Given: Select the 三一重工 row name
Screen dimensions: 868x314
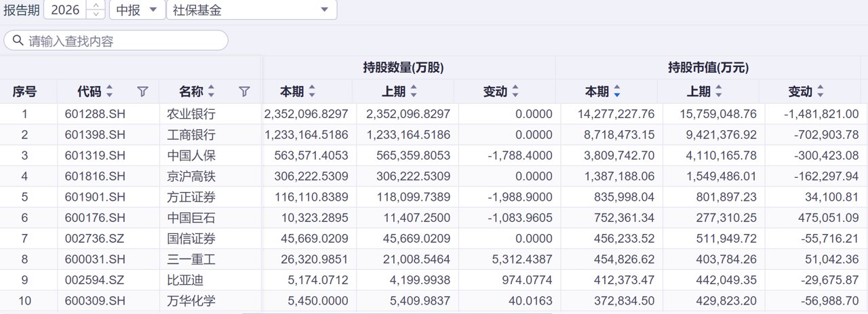Looking at the screenshot, I should point(191,259).
